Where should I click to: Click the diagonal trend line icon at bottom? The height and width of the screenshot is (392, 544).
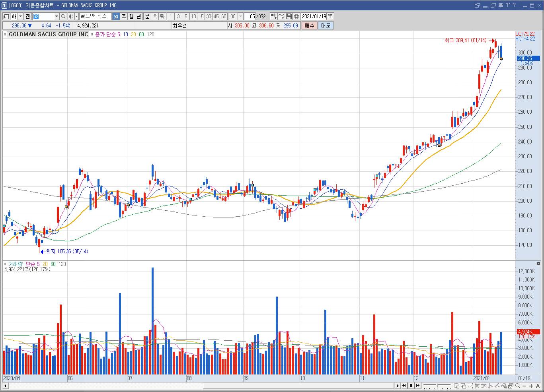click(497, 386)
